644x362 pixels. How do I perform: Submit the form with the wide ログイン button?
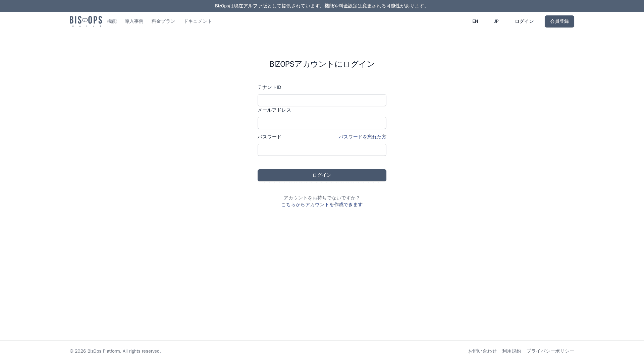tap(322, 175)
